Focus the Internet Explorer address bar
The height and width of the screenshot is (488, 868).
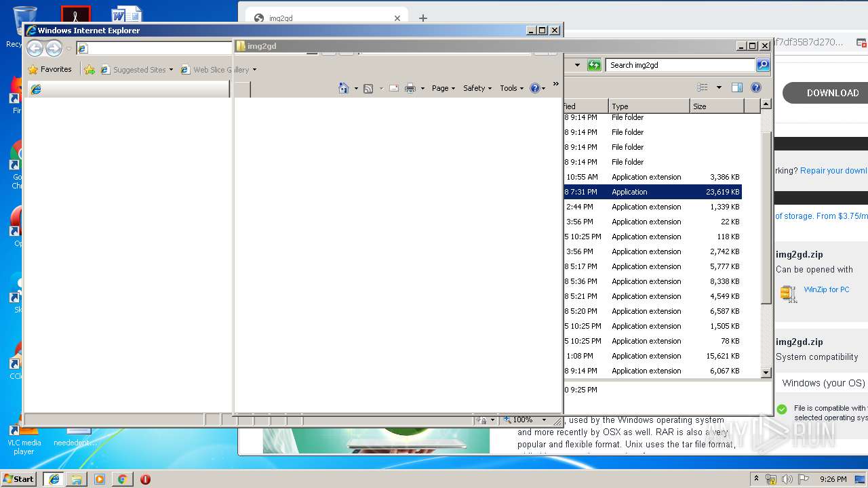[154, 48]
